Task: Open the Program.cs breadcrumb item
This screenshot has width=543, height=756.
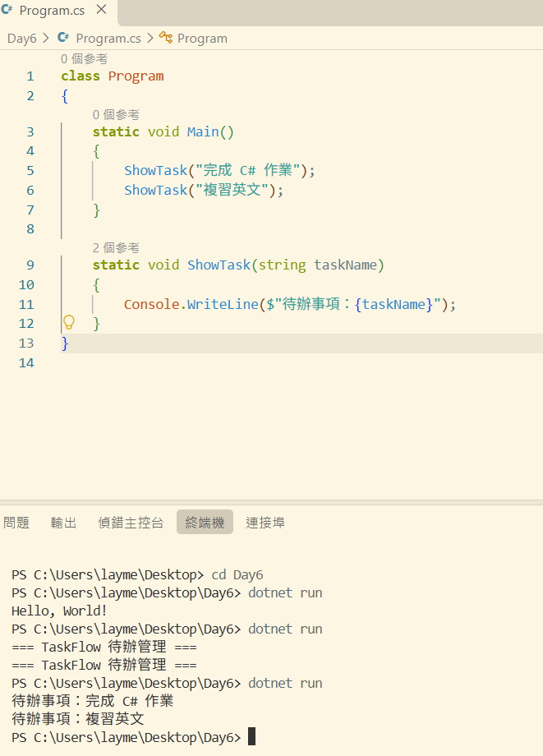Action: [x=108, y=39]
